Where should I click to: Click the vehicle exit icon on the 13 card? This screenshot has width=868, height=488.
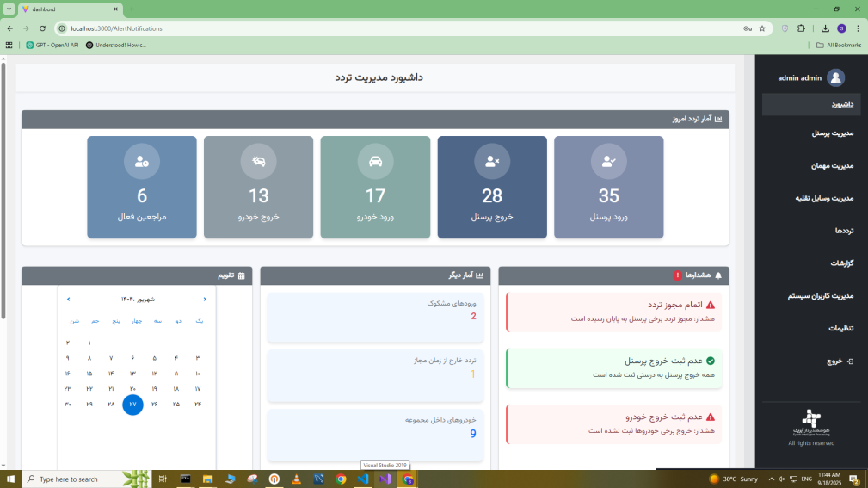click(258, 161)
